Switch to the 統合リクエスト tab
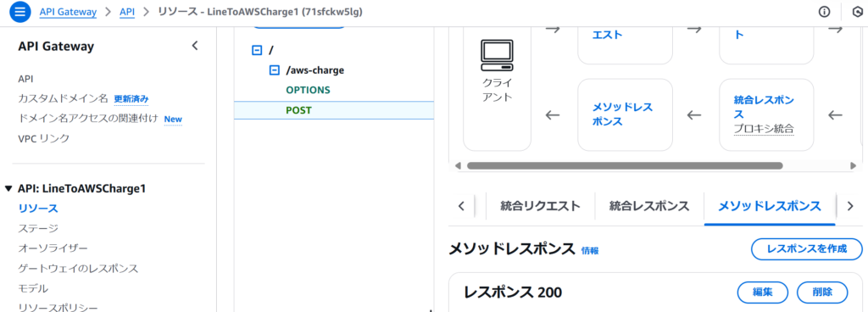The image size is (868, 312). tap(540, 206)
